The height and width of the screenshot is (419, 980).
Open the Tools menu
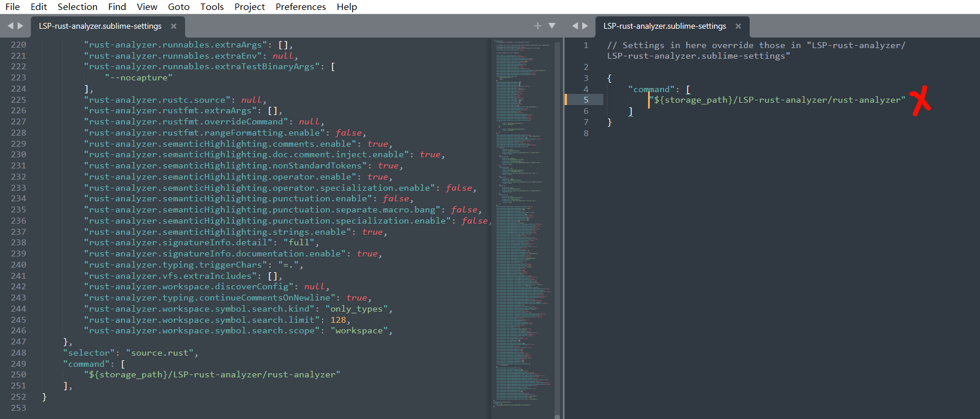point(212,7)
